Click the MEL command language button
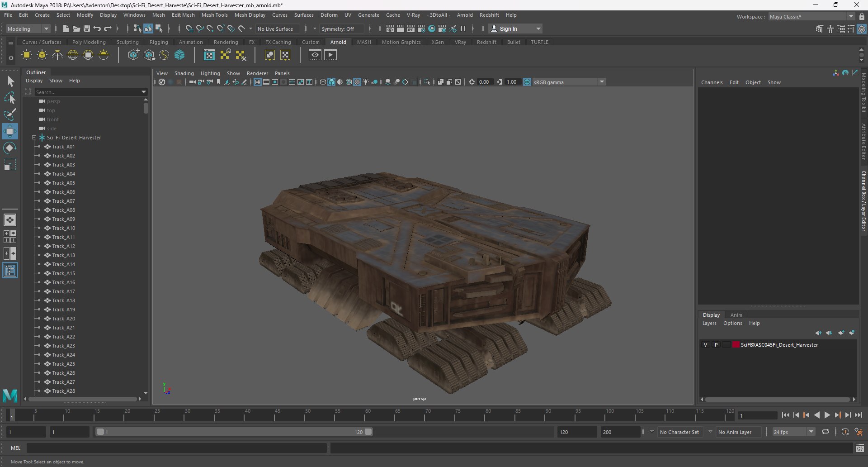 [16, 448]
